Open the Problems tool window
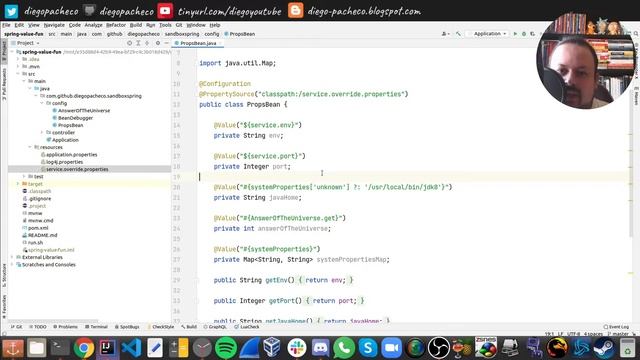 [65, 327]
